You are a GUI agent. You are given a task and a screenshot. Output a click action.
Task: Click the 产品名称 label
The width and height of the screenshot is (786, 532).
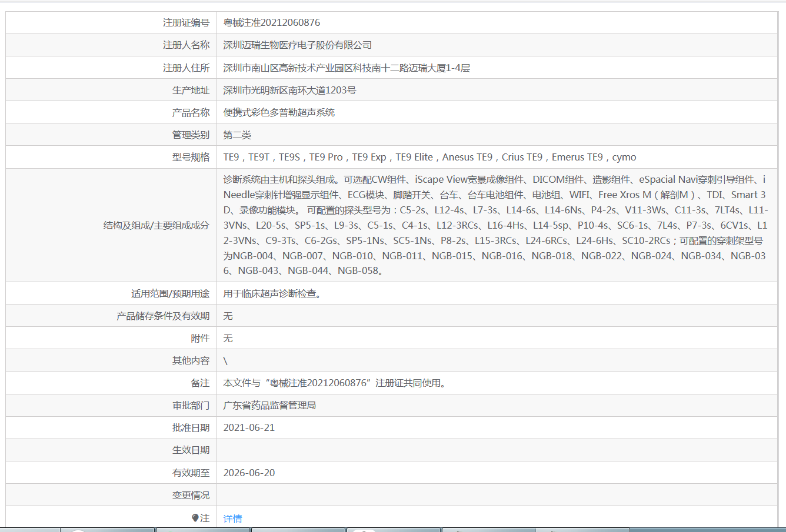(x=191, y=112)
